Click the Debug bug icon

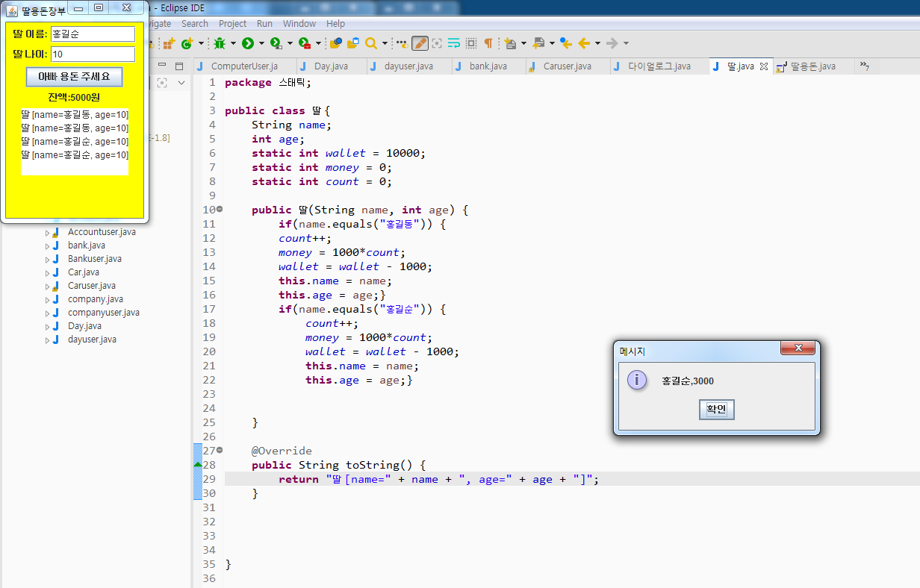(220, 43)
